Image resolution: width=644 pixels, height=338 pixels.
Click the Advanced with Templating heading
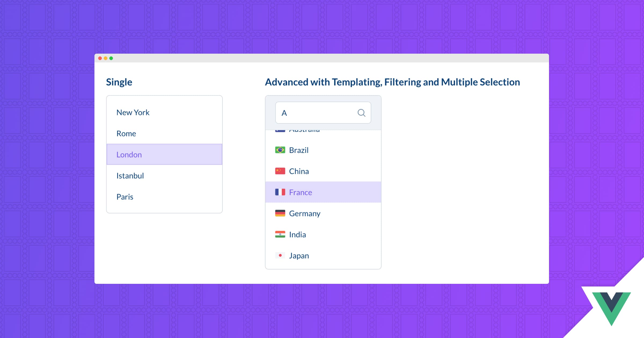click(x=392, y=82)
